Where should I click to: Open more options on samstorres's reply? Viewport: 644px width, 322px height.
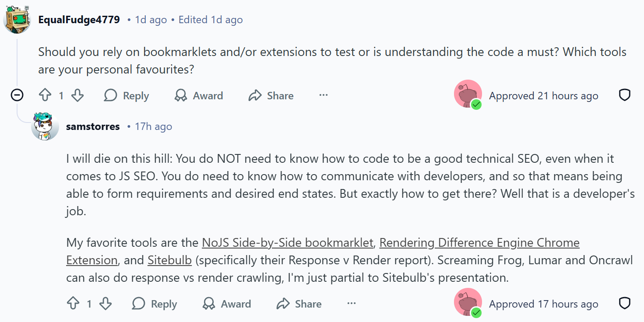(x=352, y=304)
